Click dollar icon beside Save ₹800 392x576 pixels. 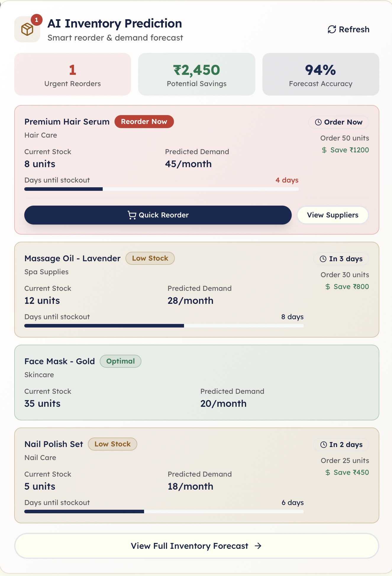point(328,287)
